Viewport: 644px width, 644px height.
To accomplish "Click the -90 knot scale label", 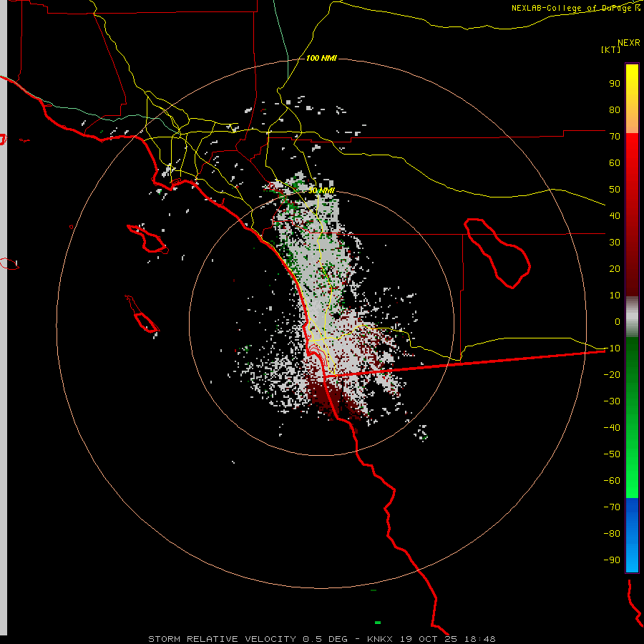I will point(612,560).
